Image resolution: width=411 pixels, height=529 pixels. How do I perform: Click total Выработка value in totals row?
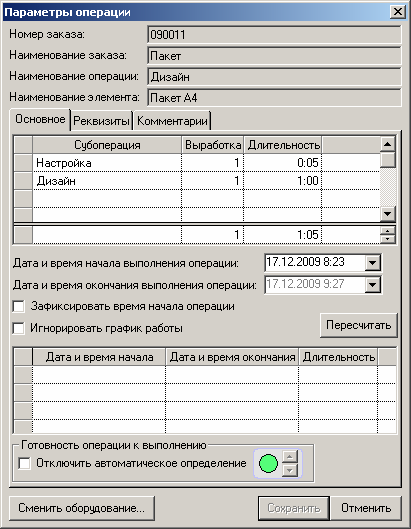click(213, 234)
